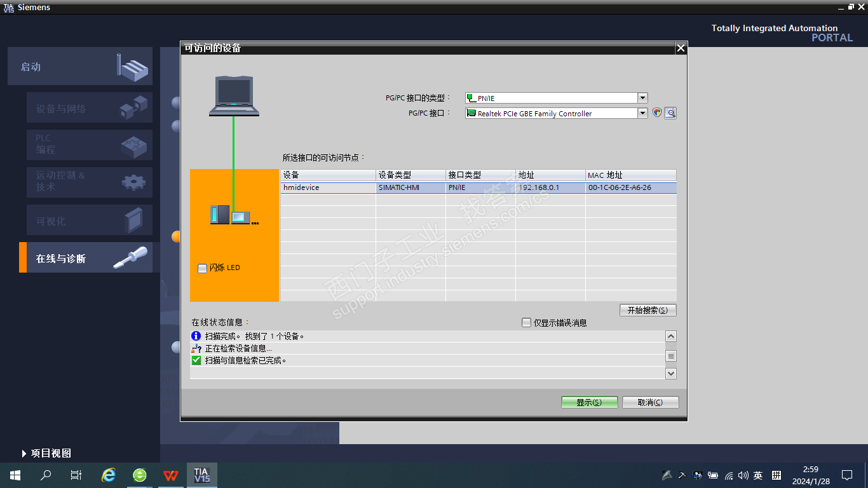Click the 取消 button
The image size is (868, 488).
pyautogui.click(x=651, y=402)
